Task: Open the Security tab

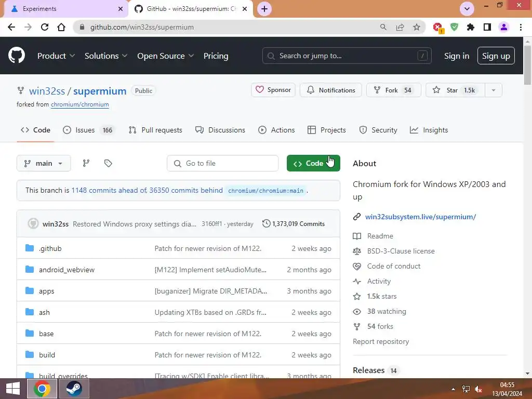Action: (378, 130)
